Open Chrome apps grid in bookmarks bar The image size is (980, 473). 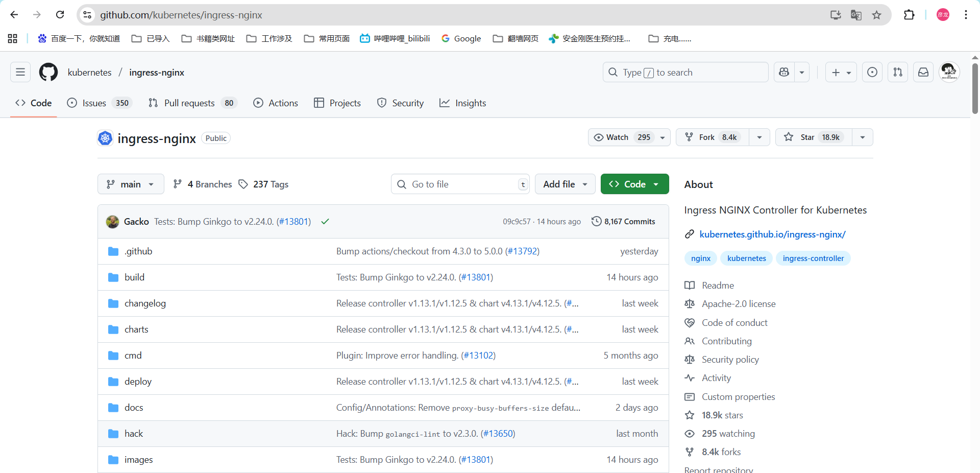[13, 38]
